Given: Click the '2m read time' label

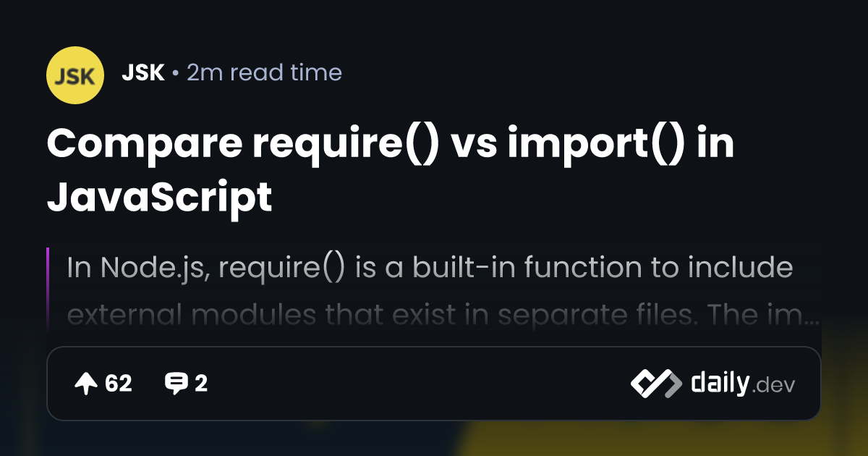Looking at the screenshot, I should 264,72.
